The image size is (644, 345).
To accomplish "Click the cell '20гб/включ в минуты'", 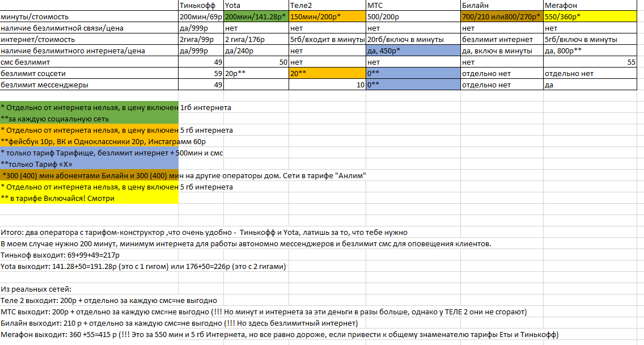I will point(413,40).
